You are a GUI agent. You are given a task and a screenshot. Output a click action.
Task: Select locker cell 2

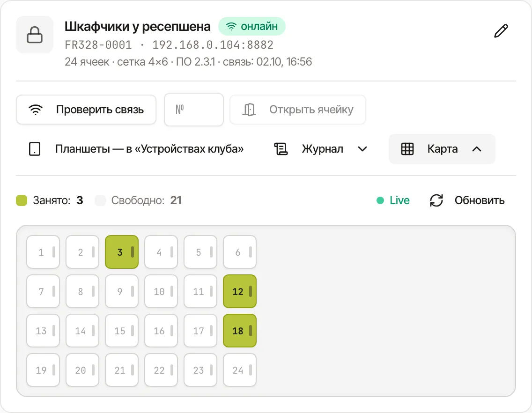coord(82,252)
